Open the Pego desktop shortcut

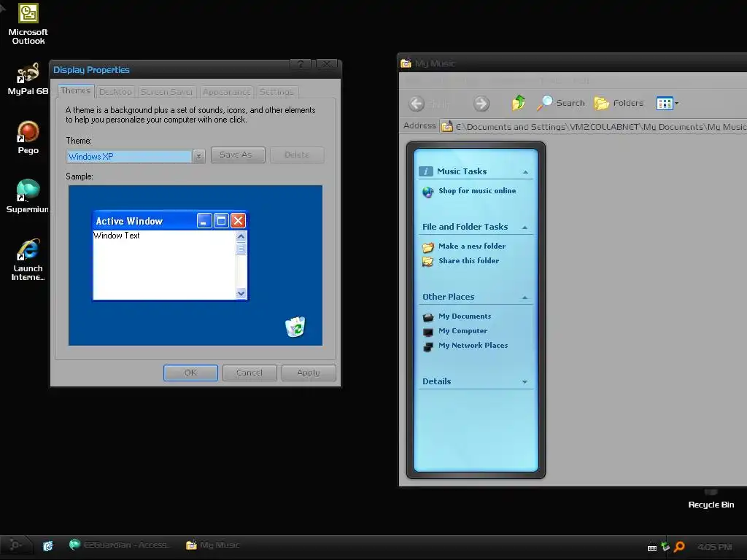tap(28, 138)
